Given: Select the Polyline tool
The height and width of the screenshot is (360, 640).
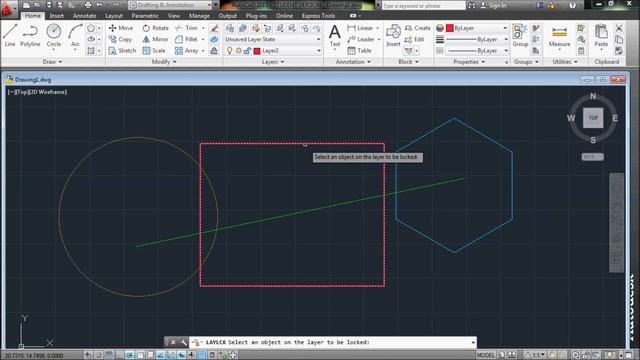Looking at the screenshot, I should 30,35.
